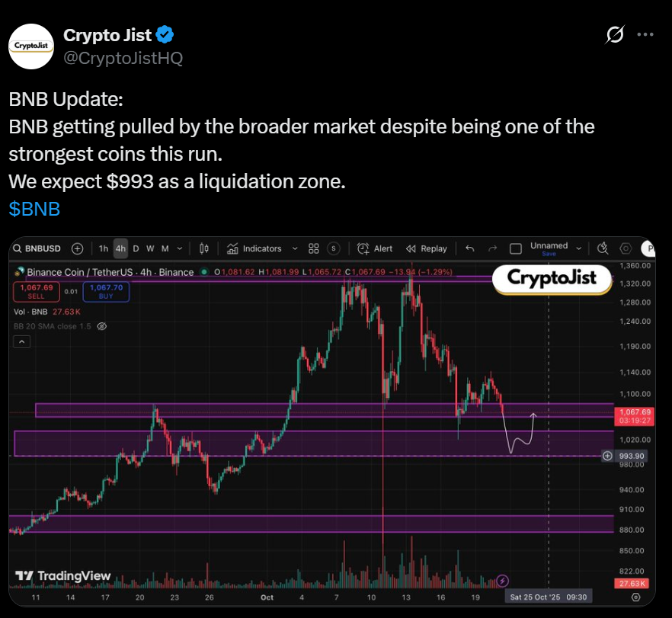
Task: Undo the last chart action
Action: pos(470,248)
